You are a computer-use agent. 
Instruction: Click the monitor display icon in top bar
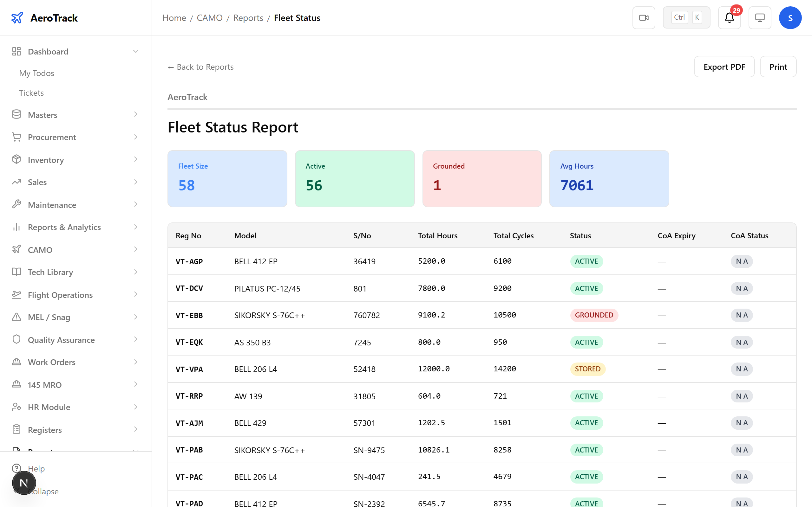click(x=760, y=17)
